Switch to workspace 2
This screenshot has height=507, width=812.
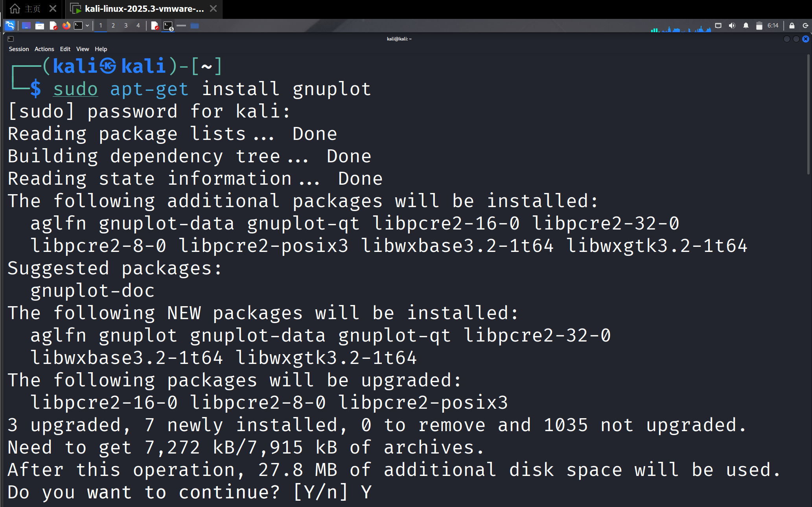point(113,26)
